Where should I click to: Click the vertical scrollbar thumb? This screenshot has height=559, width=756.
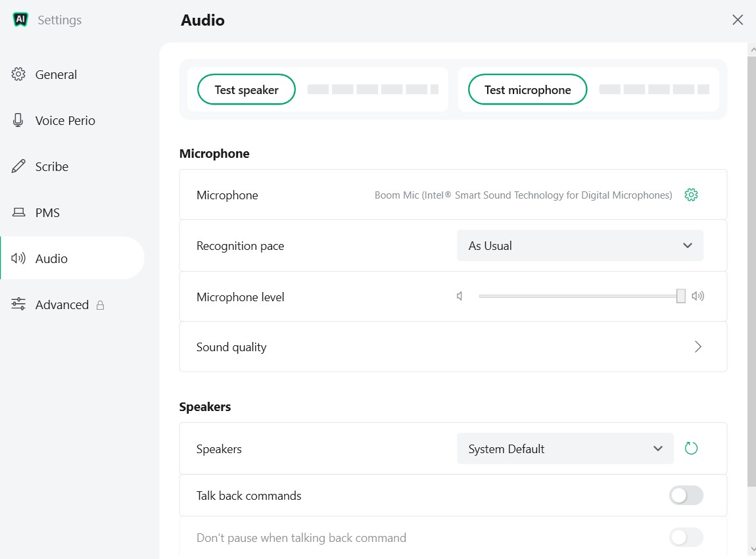click(x=751, y=271)
